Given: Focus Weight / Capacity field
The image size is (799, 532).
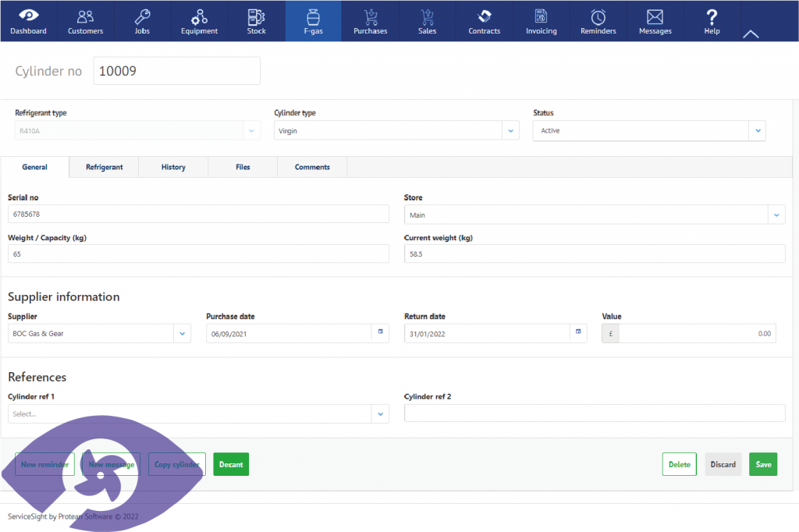Looking at the screenshot, I should [198, 254].
